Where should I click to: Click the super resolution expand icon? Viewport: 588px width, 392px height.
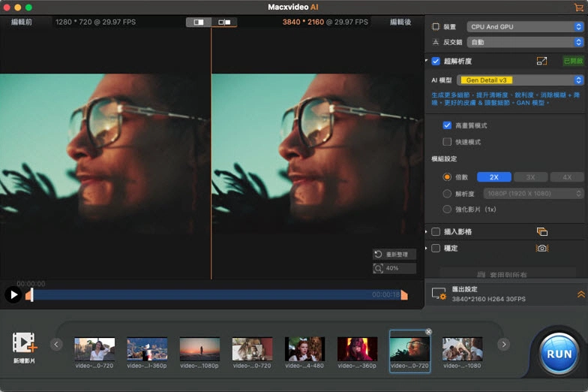(541, 61)
